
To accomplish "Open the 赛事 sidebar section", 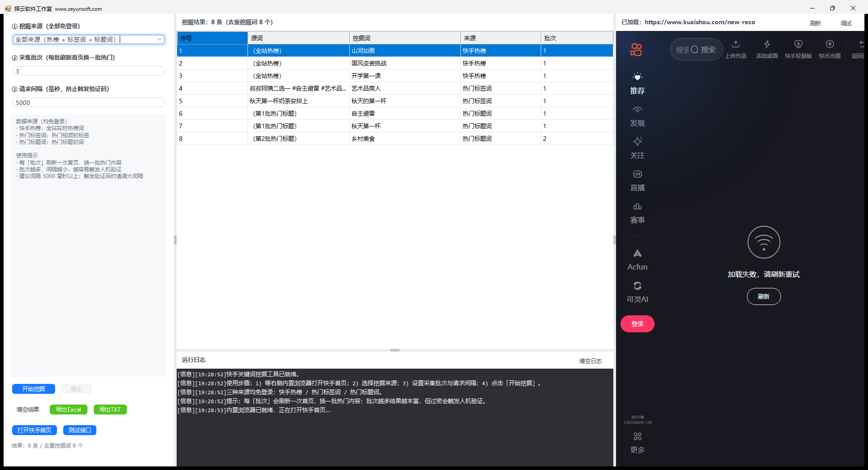I will click(x=638, y=213).
